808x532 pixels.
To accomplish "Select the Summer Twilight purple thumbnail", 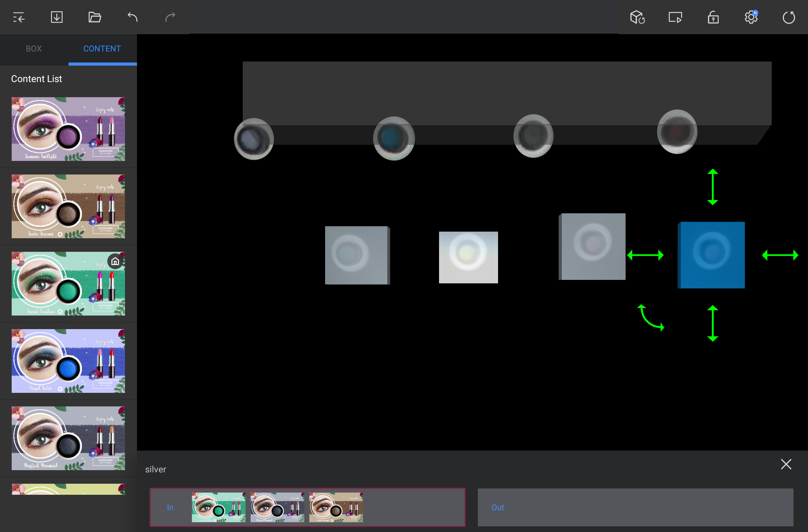I will pyautogui.click(x=68, y=129).
